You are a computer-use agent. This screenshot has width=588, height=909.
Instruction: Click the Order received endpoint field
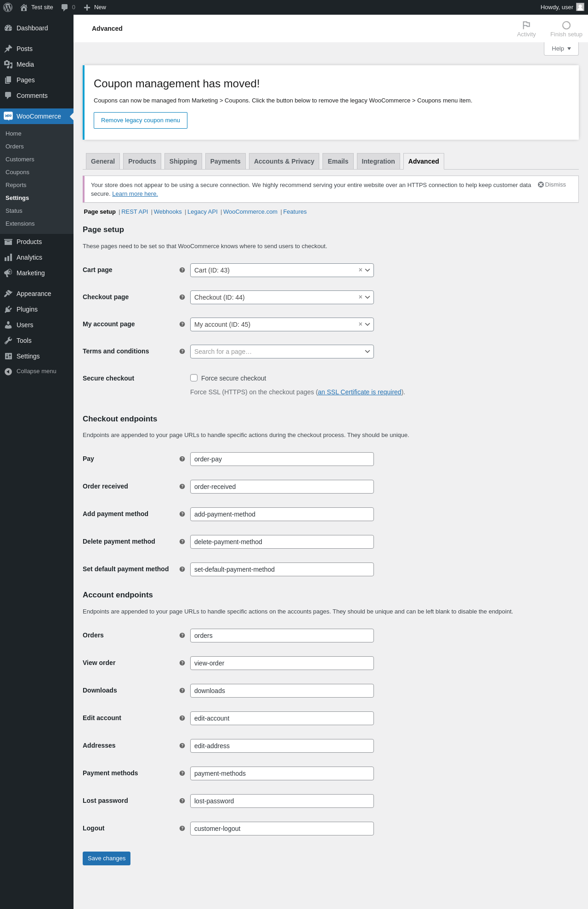[x=282, y=487]
